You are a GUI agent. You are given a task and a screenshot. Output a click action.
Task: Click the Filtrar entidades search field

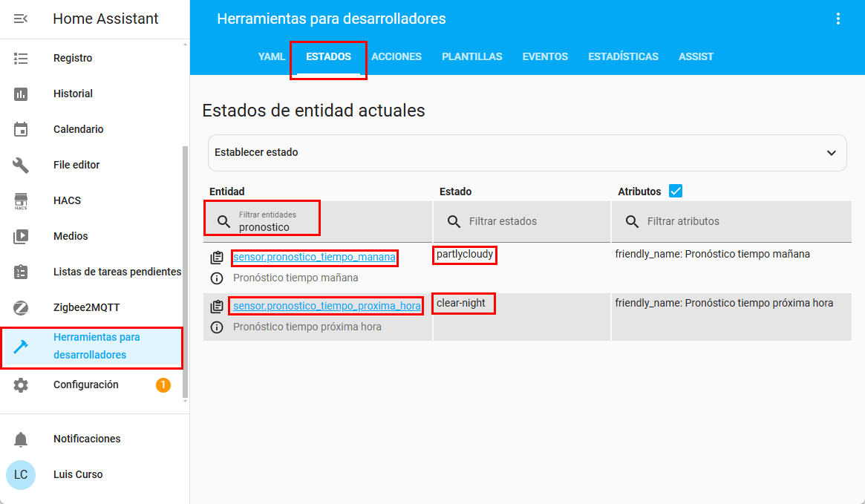(318, 221)
